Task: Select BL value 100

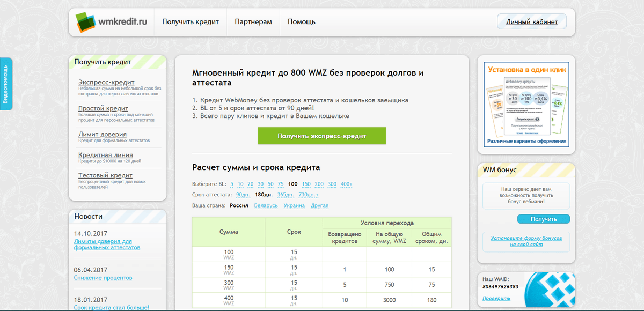Action: (293, 184)
